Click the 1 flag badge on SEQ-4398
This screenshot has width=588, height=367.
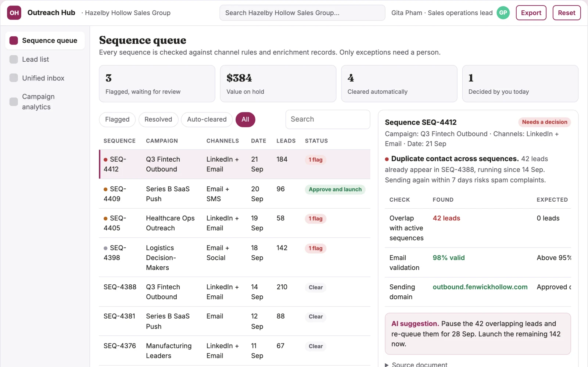315,249
